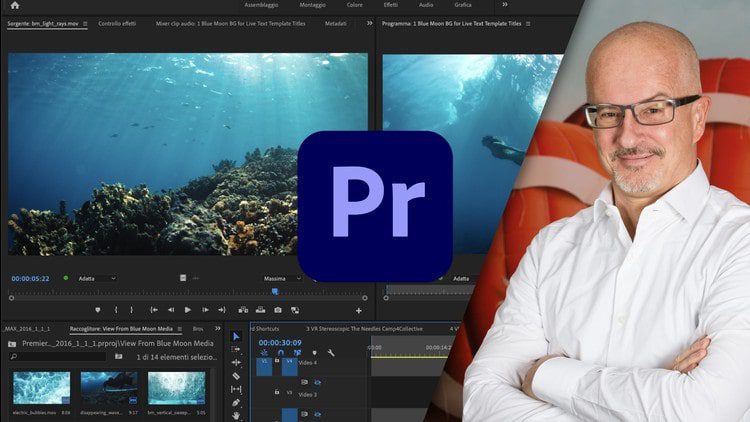Select bm_vertical_sweep clip thumbnail
This screenshot has width=750, height=422.
point(176,388)
